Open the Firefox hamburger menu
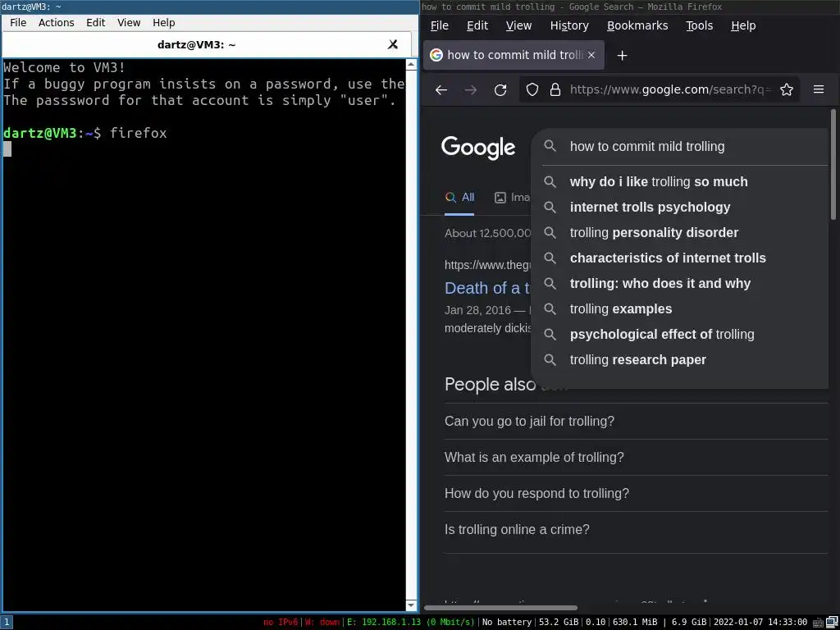840x630 pixels. click(x=819, y=89)
